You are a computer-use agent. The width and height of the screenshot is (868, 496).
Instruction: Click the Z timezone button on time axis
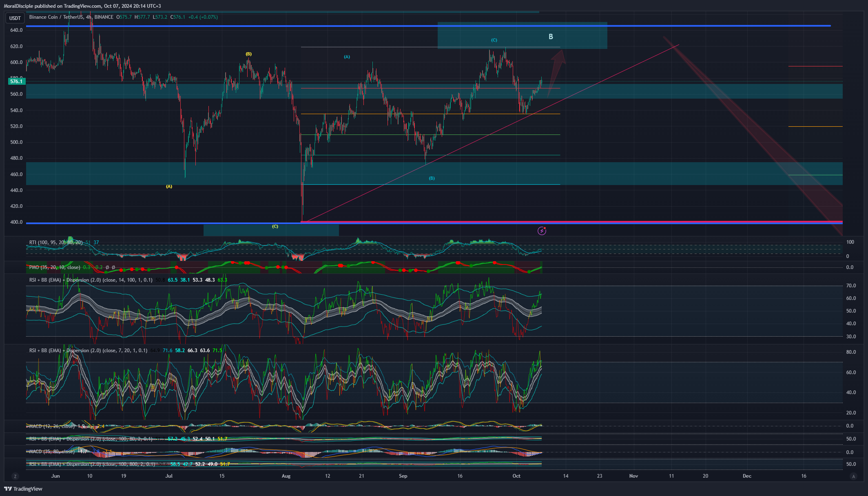[15, 476]
